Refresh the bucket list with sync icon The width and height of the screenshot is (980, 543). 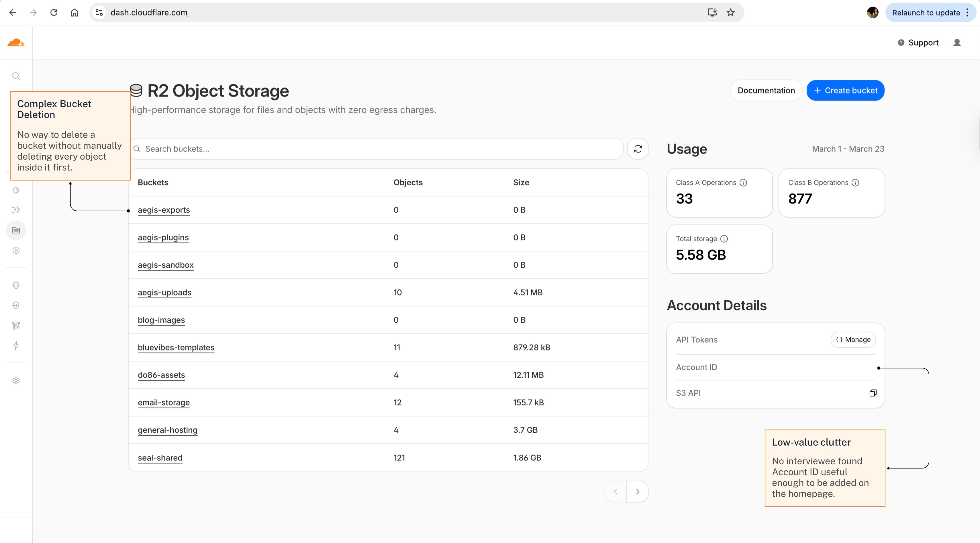(638, 149)
